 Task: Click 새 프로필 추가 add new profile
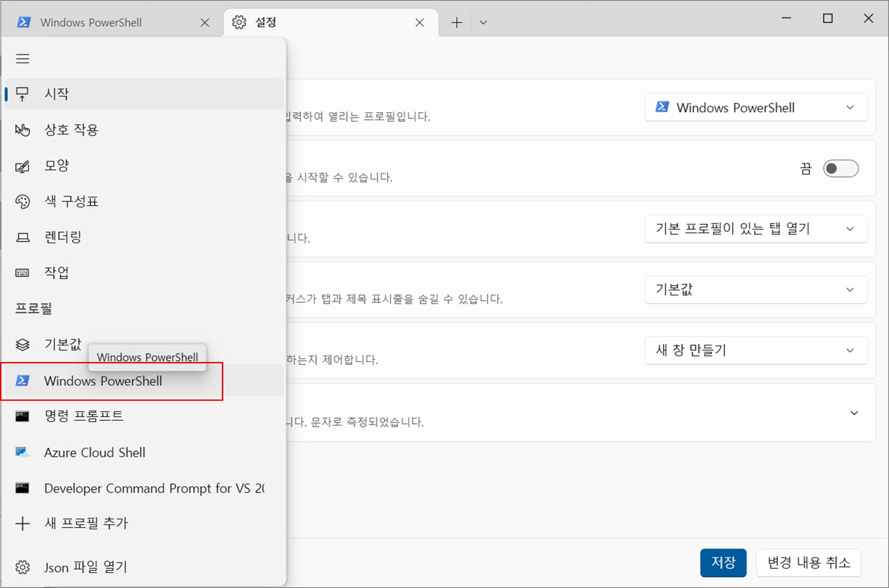[86, 523]
